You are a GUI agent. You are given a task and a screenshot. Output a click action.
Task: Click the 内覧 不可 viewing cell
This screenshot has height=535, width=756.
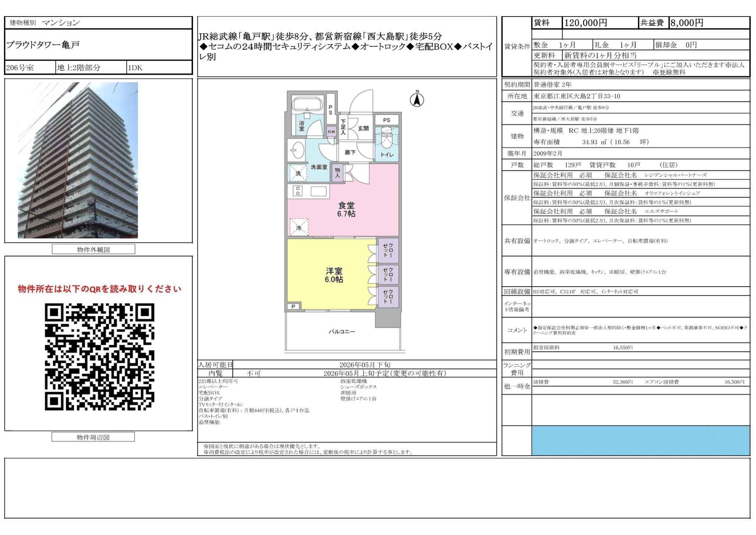[253, 373]
